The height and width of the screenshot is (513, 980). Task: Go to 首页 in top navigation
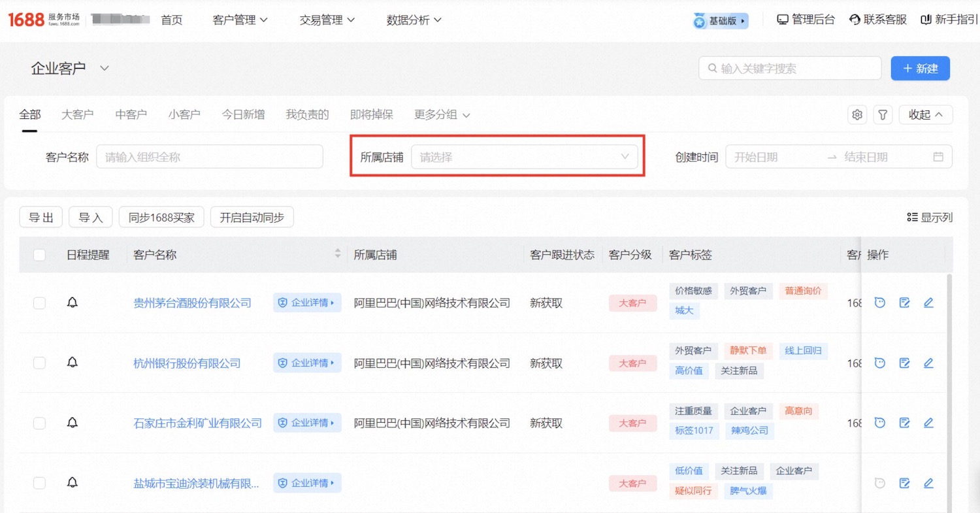[x=172, y=20]
